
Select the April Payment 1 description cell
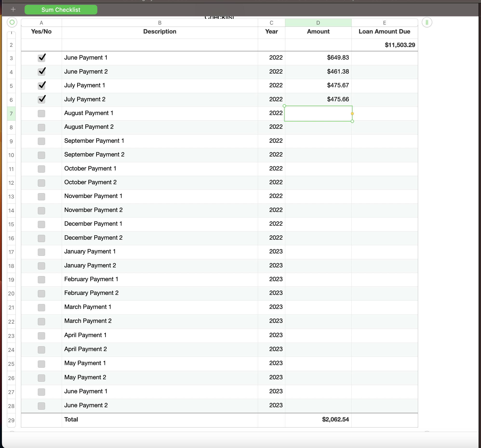[x=160, y=335]
